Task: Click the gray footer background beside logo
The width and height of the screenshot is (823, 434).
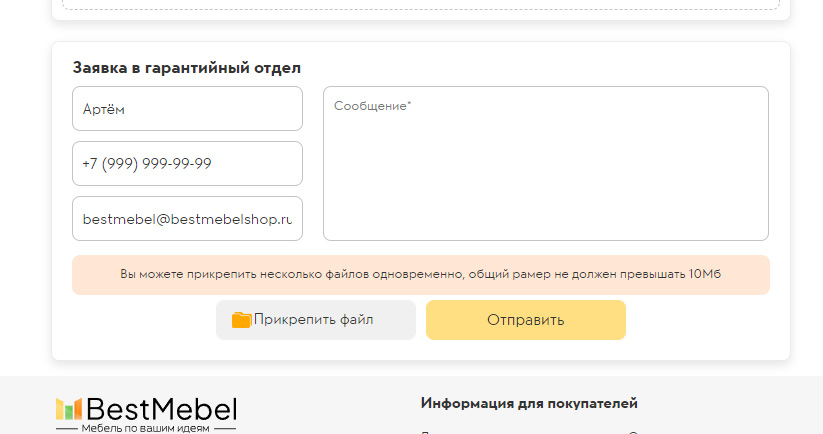Action: pyautogui.click(x=320, y=408)
